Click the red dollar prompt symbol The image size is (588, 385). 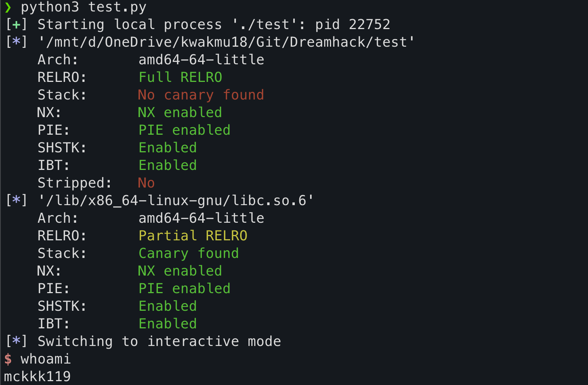(x=8, y=359)
